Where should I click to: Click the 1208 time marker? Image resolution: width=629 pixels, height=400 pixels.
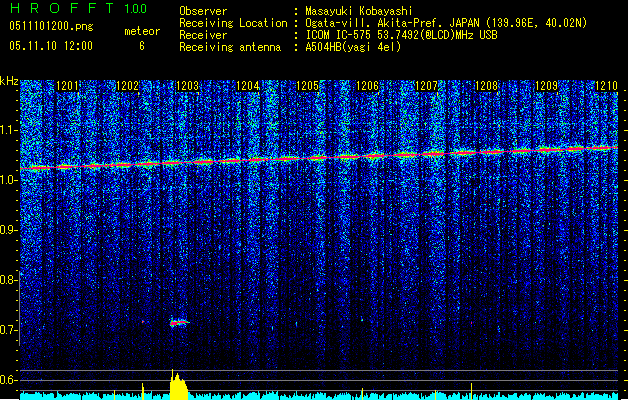(486, 86)
